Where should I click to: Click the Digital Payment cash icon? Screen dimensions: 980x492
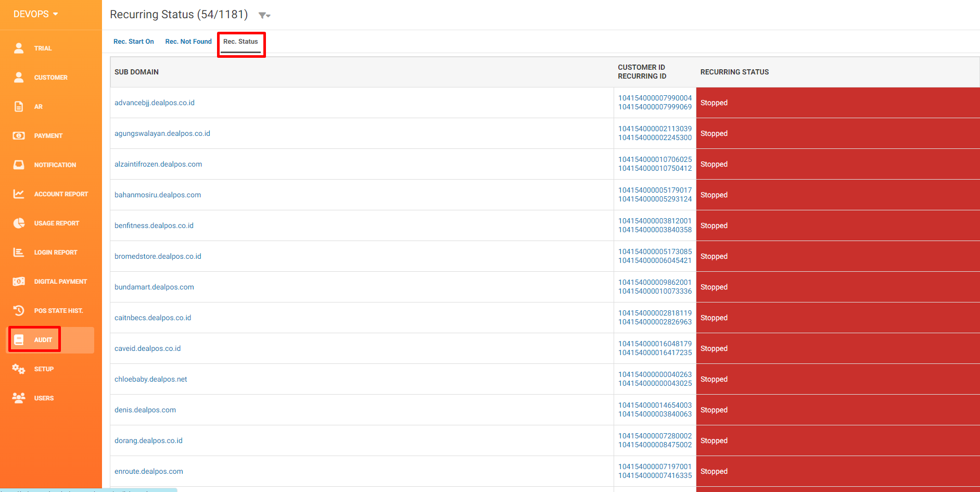point(19,281)
